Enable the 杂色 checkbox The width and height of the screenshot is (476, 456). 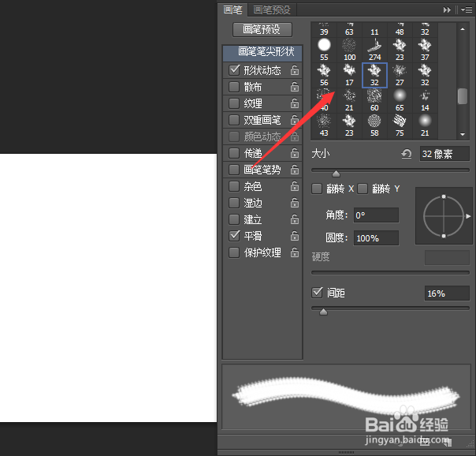234,186
